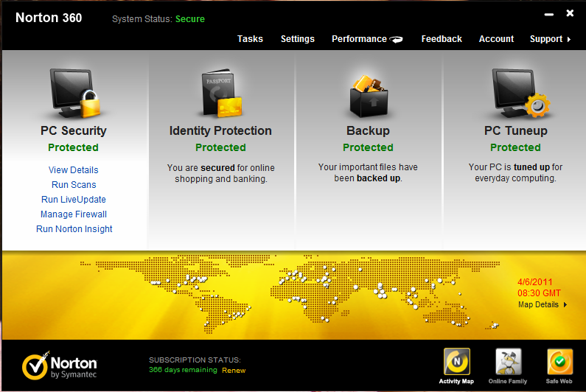Click the Protected status under PC Tuneup

click(x=515, y=147)
